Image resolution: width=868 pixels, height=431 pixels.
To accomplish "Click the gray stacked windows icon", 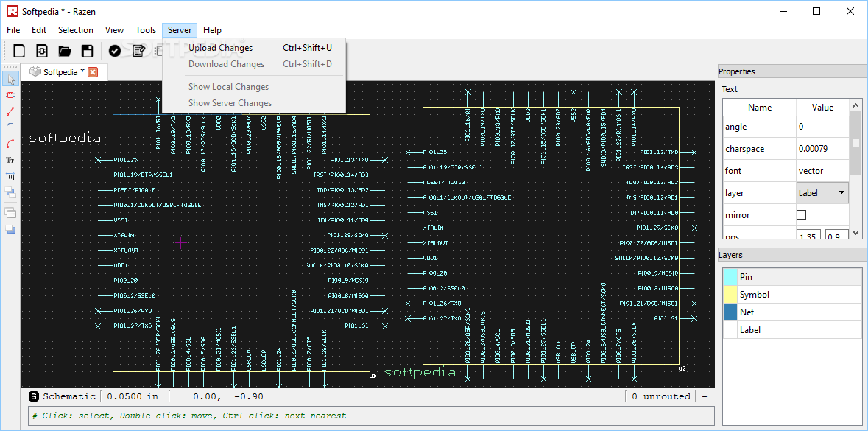I will pyautogui.click(x=10, y=212).
